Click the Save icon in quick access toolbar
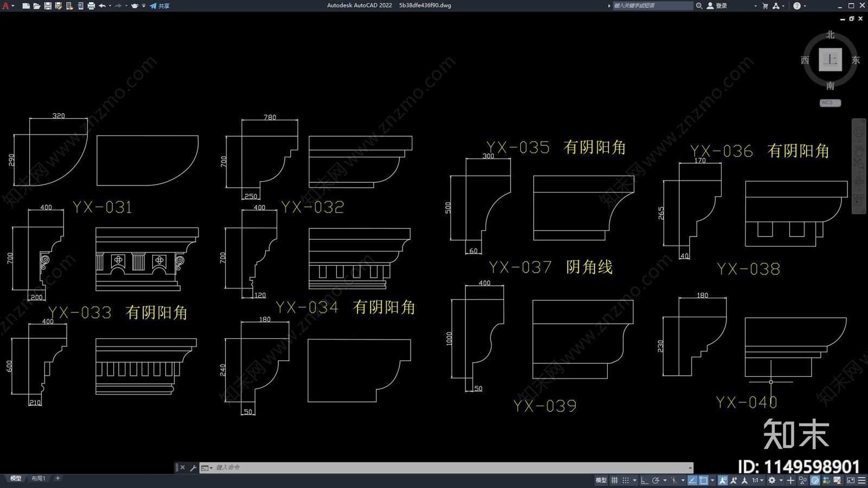868x488 pixels. 48,6
